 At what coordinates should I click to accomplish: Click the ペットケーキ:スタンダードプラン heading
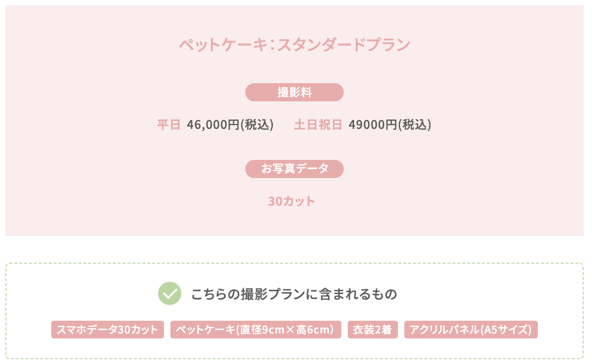coord(295,45)
